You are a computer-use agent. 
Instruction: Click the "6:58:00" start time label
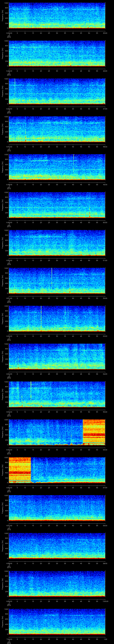tap(9, 563)
